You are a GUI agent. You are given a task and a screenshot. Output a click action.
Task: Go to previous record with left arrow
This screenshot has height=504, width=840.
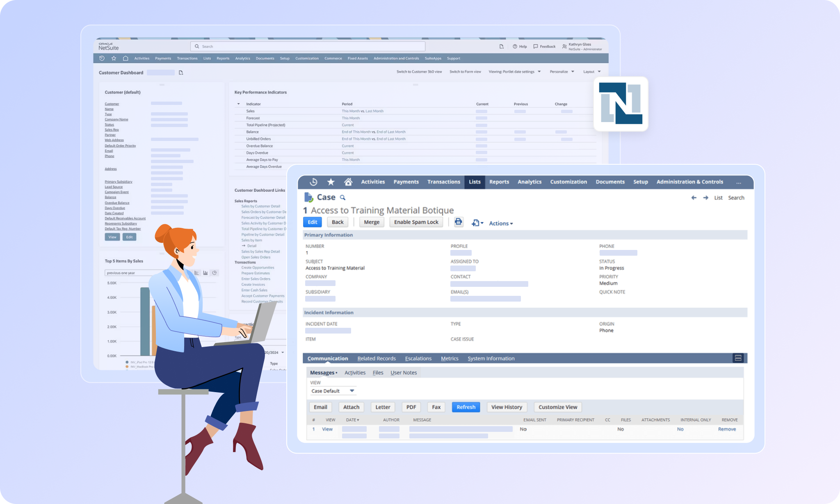point(694,198)
